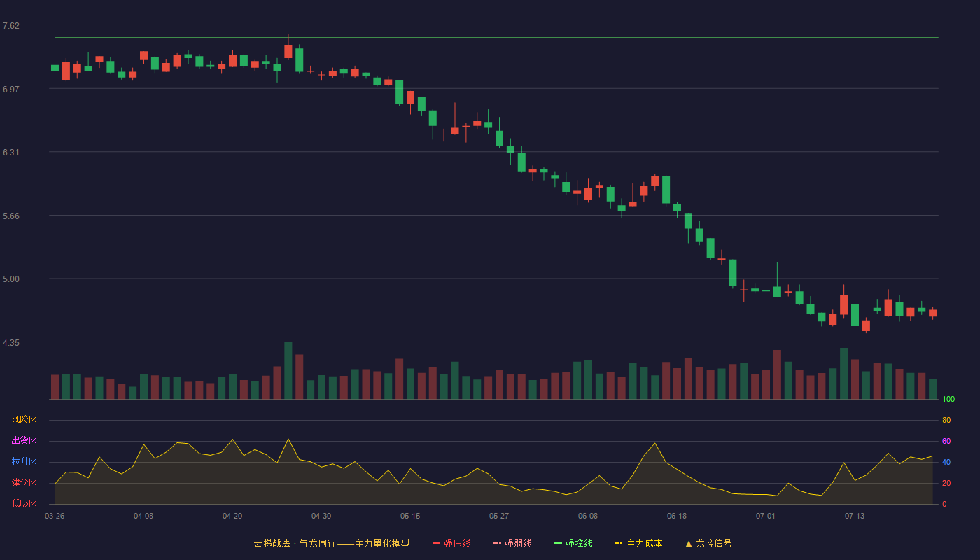Click the green horizontal resistance line at top
This screenshot has width=980, height=560.
(496, 38)
